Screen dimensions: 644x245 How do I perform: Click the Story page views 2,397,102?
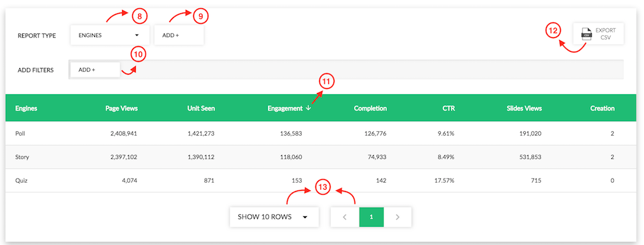[124, 157]
